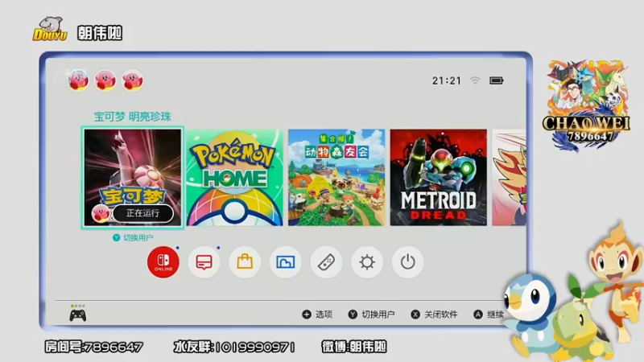Open the partially visible Pokémon Shield tile
The image size is (644, 362).
coord(509,178)
